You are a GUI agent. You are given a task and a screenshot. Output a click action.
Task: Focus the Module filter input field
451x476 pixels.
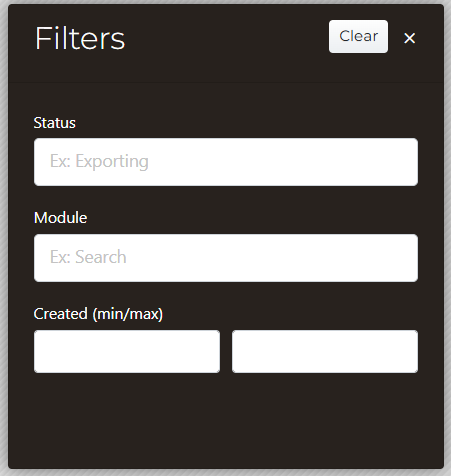tap(226, 258)
